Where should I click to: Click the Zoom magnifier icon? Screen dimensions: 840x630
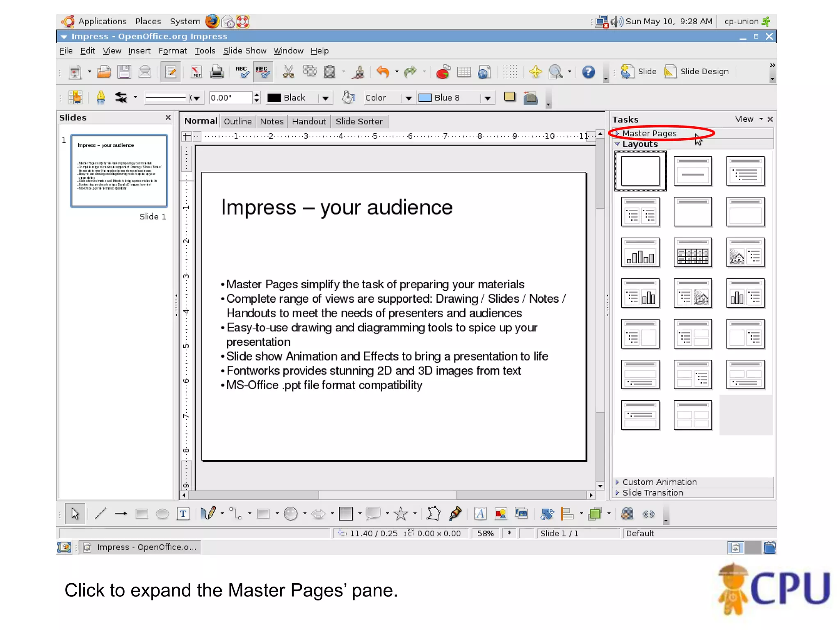[x=556, y=72]
